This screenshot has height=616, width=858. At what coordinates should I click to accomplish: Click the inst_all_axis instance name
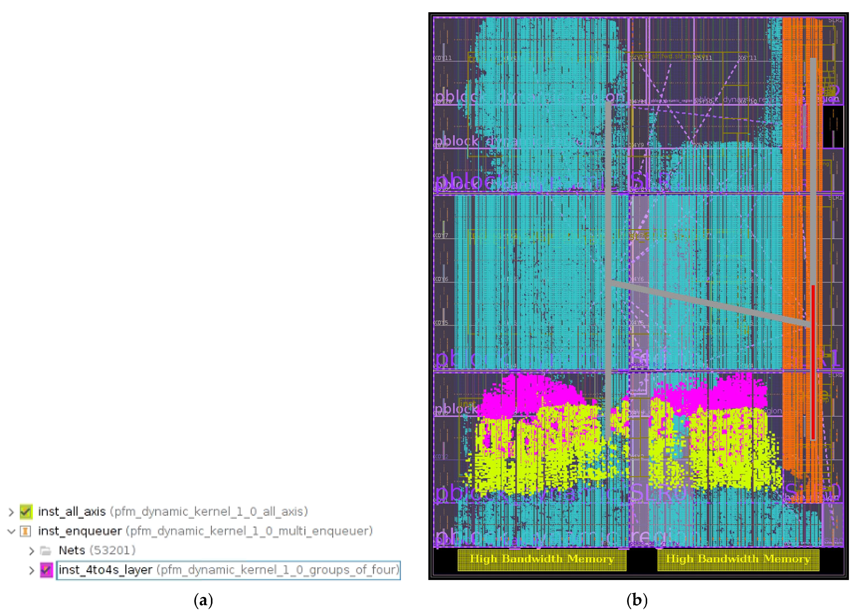point(72,512)
